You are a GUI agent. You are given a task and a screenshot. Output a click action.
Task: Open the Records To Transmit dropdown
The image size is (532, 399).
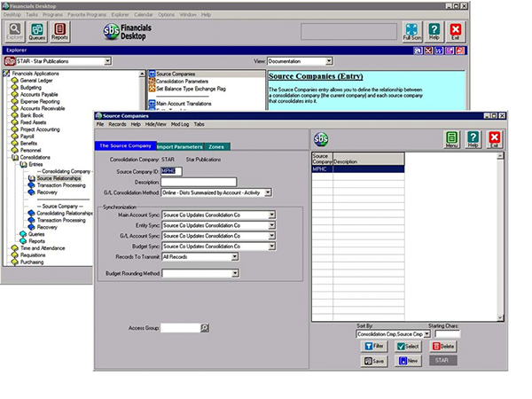pos(235,256)
